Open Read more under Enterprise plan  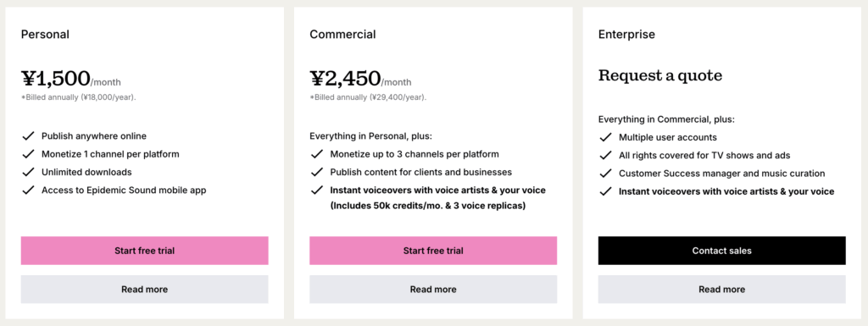click(x=722, y=290)
